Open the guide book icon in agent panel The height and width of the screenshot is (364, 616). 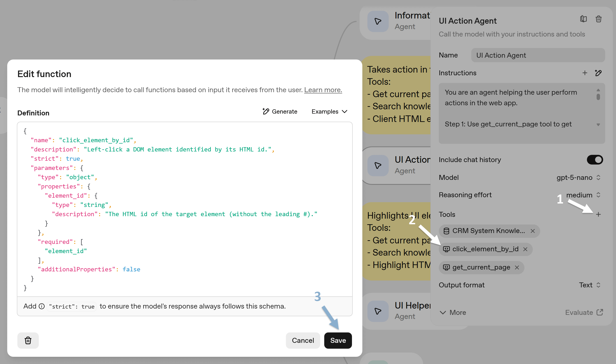click(583, 19)
